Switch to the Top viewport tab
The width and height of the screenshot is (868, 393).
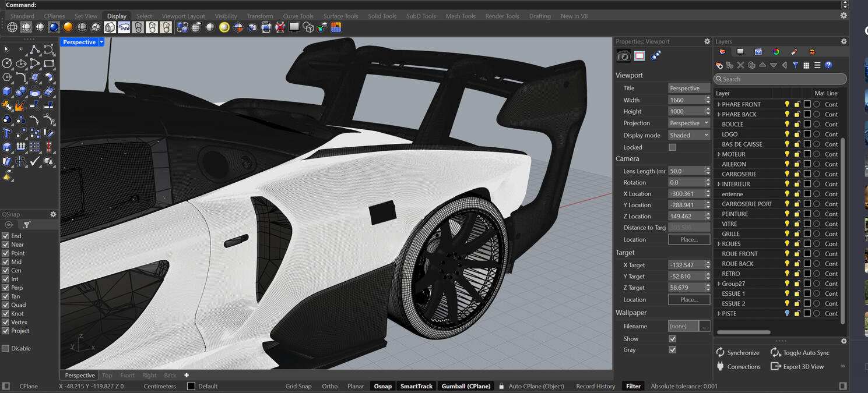(x=107, y=375)
